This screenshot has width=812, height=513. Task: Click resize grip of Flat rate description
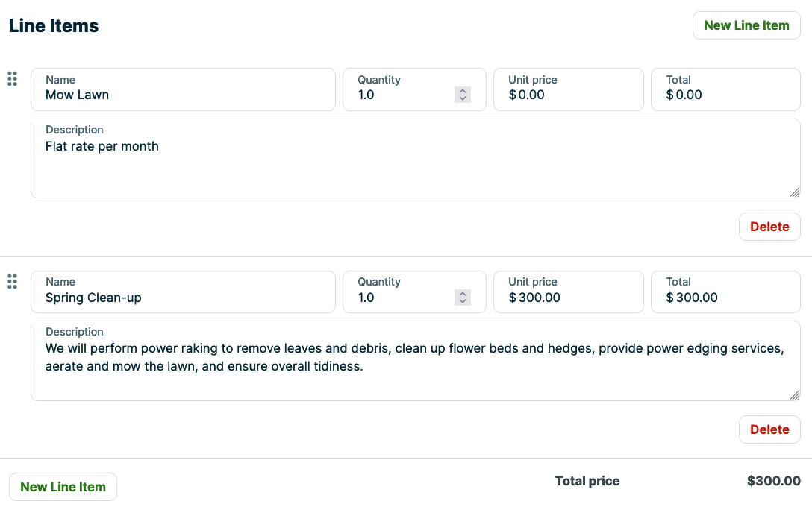(x=795, y=192)
